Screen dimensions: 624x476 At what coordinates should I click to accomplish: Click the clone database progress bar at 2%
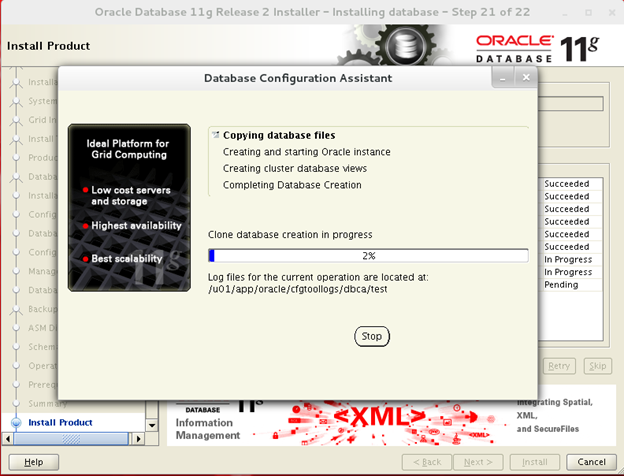[368, 256]
